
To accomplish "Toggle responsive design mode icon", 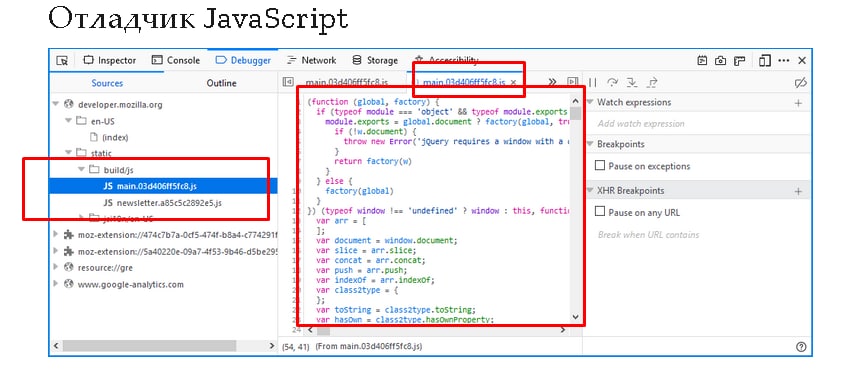I will [764, 61].
